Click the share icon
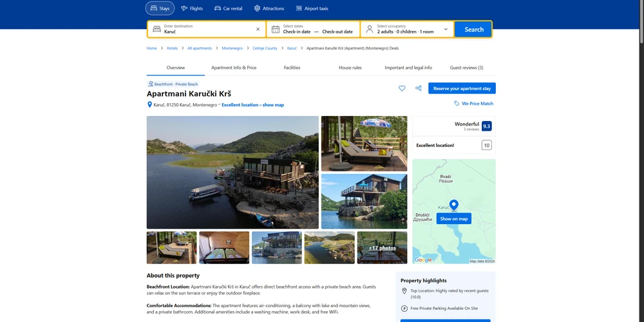The height and width of the screenshot is (322, 644). point(418,88)
